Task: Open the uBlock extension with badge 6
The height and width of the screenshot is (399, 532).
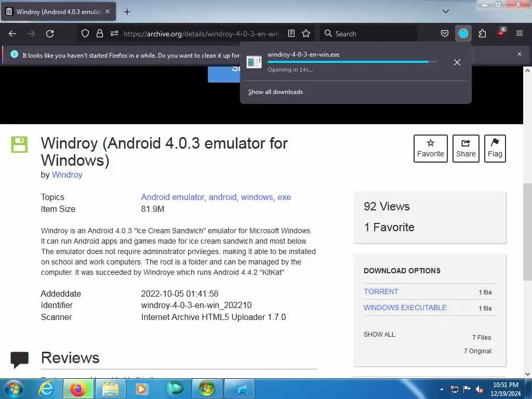Action: pyautogui.click(x=501, y=33)
